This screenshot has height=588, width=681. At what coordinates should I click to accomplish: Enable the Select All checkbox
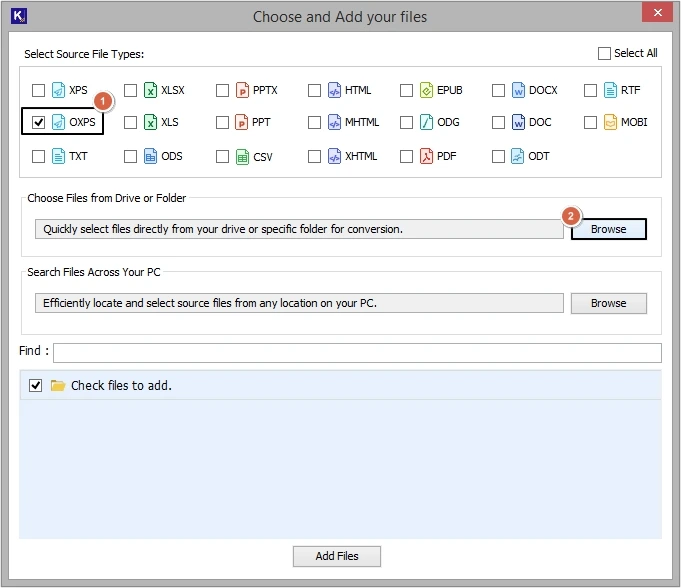tap(605, 53)
